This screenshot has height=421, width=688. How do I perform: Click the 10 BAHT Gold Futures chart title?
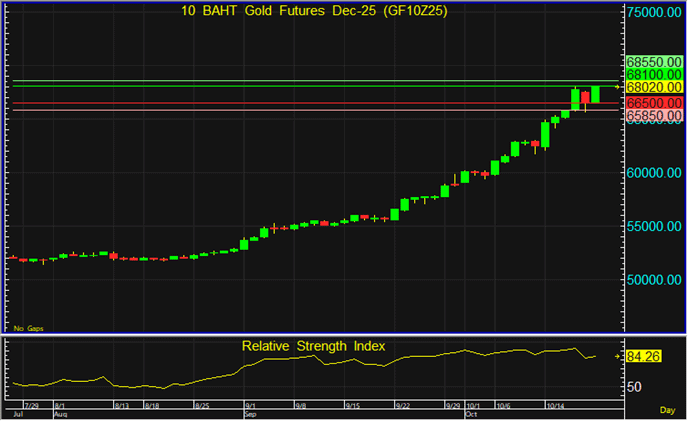click(313, 12)
